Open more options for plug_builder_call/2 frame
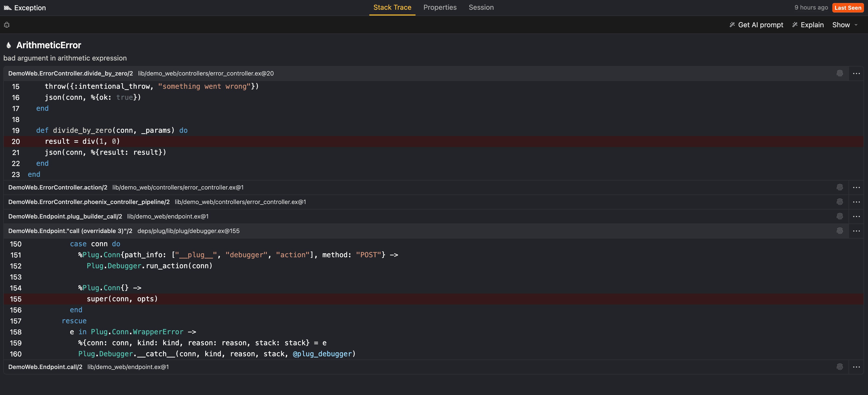The width and height of the screenshot is (868, 395). click(856, 216)
